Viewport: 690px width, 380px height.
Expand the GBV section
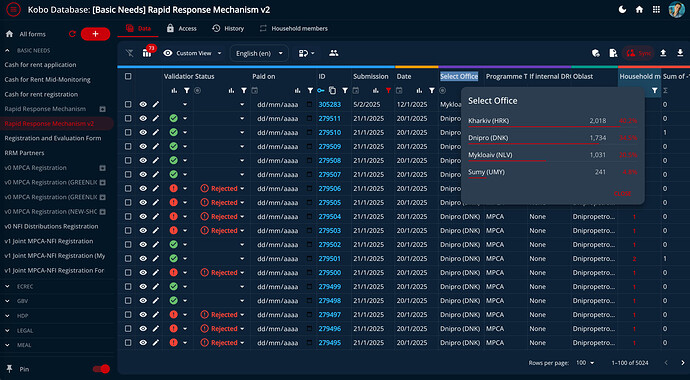coord(7,301)
